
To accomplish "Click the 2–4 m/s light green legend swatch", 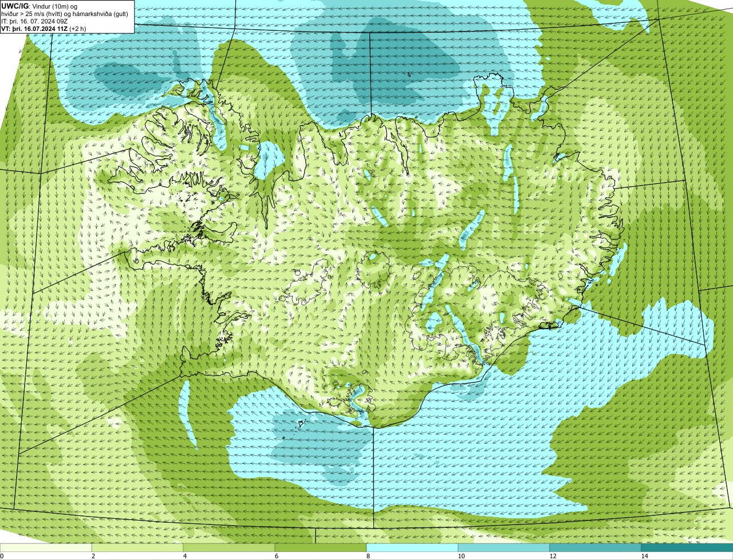I will [x=137, y=548].
